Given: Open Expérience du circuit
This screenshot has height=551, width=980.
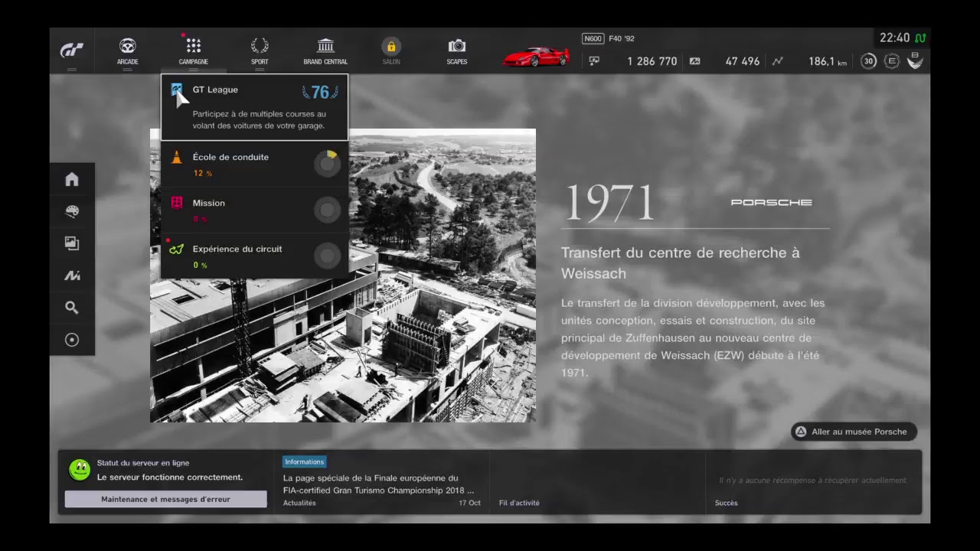Looking at the screenshot, I should tap(254, 256).
